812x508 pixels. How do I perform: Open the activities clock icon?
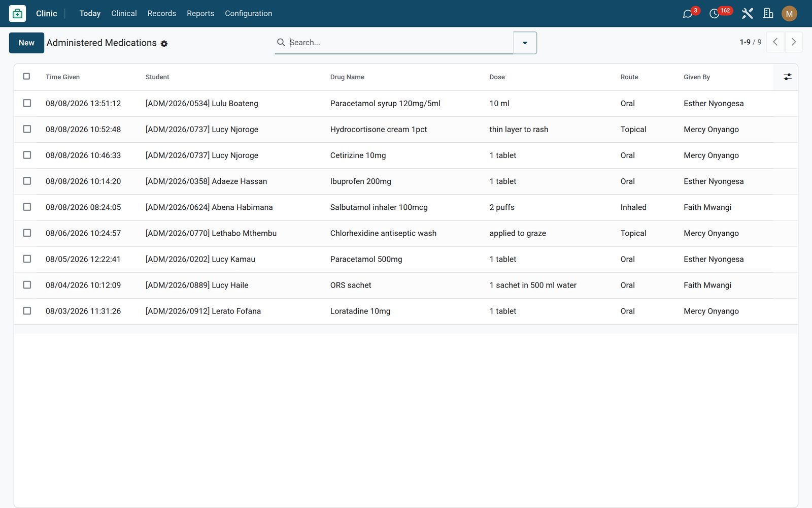[x=715, y=14]
